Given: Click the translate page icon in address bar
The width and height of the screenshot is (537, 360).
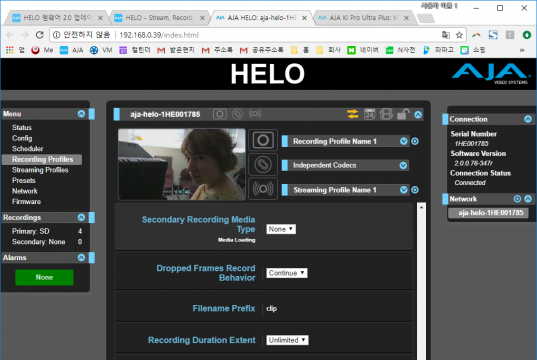Looking at the screenshot, I should (446, 35).
